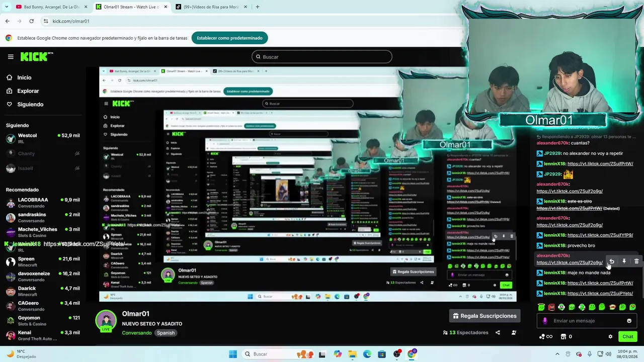Image resolution: width=644 pixels, height=362 pixels.
Task: Open the Kick hamburger menu
Action: click(x=11, y=57)
